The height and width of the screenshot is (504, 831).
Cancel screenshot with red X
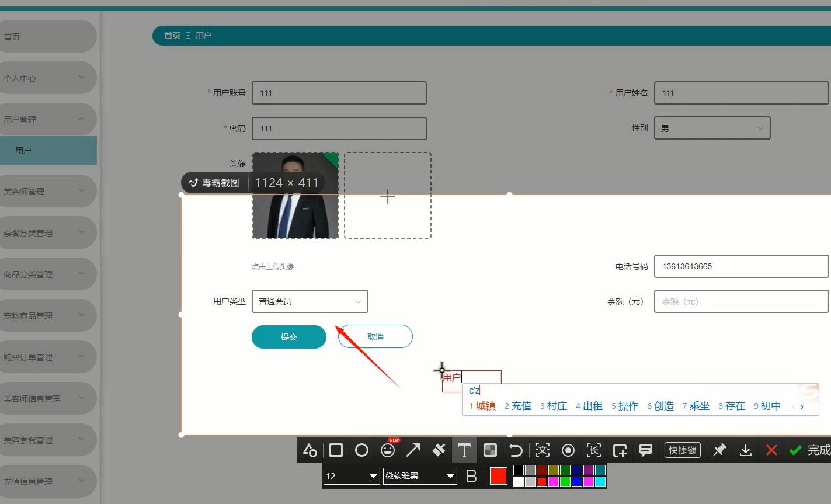[x=771, y=450]
